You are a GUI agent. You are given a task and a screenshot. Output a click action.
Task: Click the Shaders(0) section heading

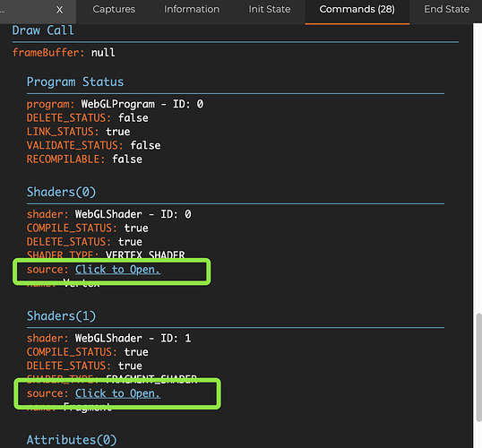(x=61, y=192)
